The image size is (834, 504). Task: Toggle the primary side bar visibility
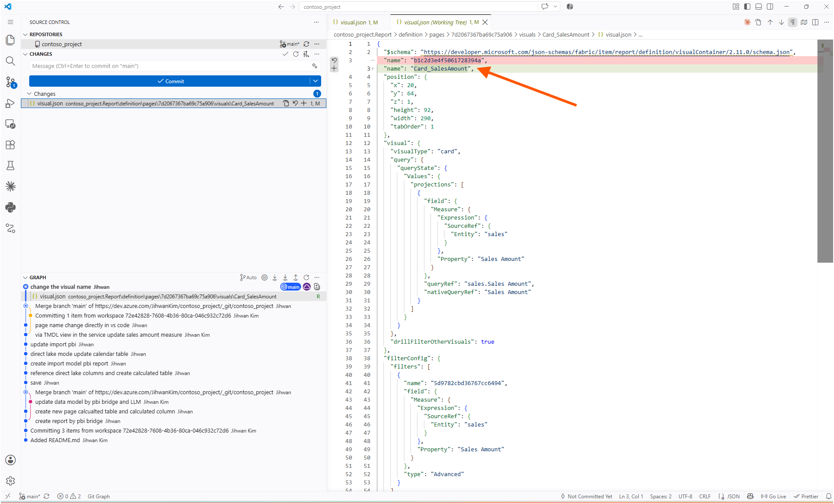(747, 7)
